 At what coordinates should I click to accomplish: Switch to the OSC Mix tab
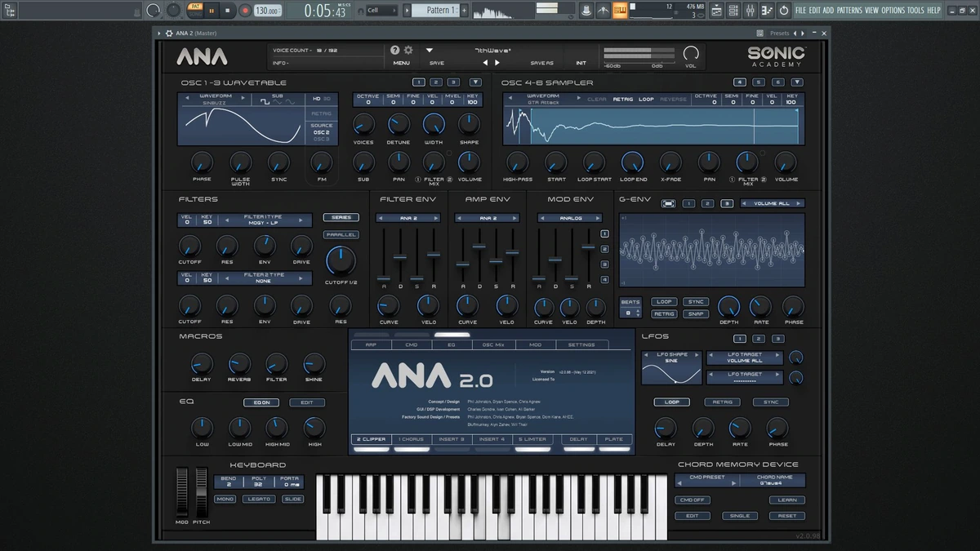point(493,345)
